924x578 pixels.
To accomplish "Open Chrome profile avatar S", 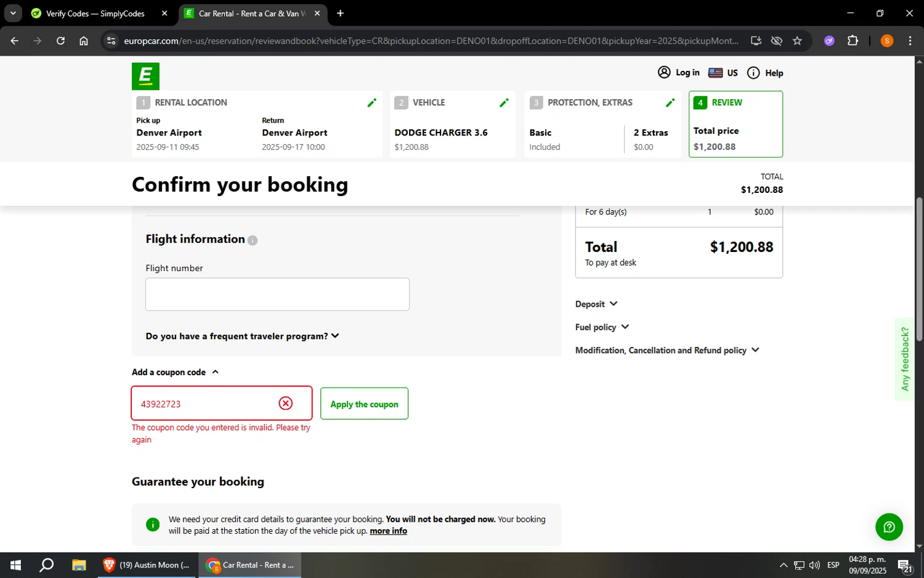I will coord(887,41).
